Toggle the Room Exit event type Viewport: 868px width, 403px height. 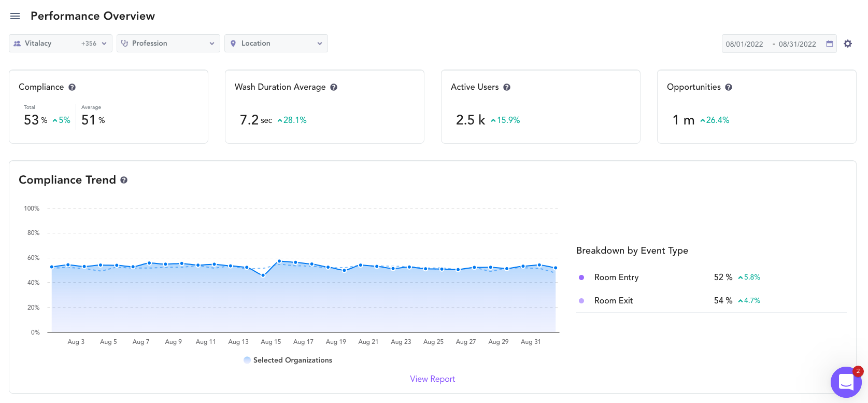[614, 301]
